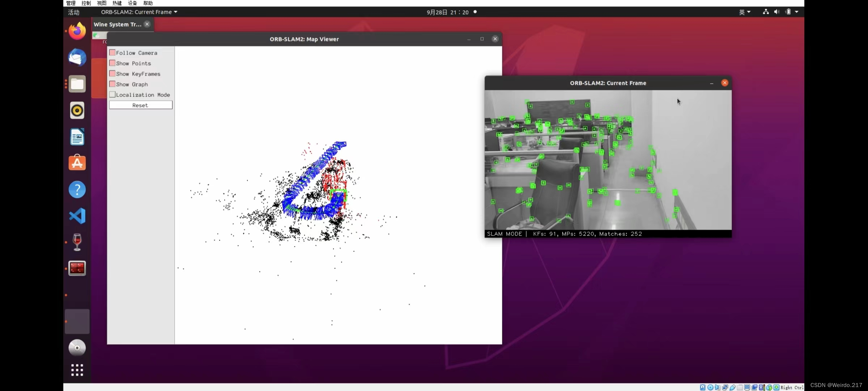Expand ORB-SLAM2 Current Frame app menu

pyautogui.click(x=139, y=12)
